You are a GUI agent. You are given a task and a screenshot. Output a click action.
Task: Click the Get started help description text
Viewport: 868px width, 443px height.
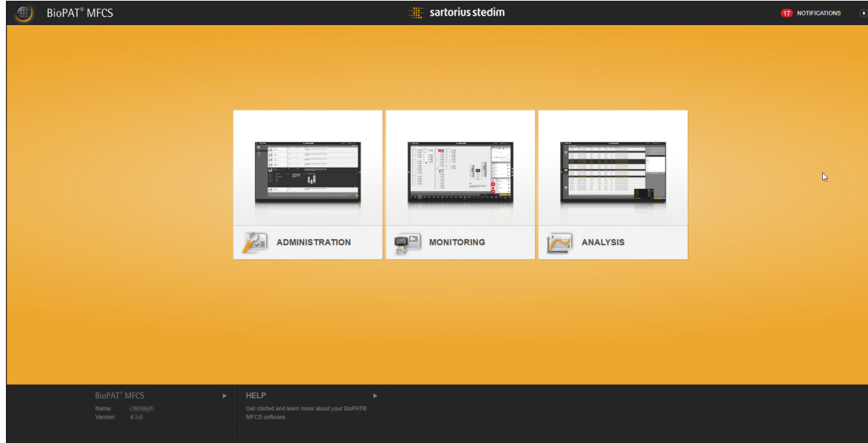306,413
